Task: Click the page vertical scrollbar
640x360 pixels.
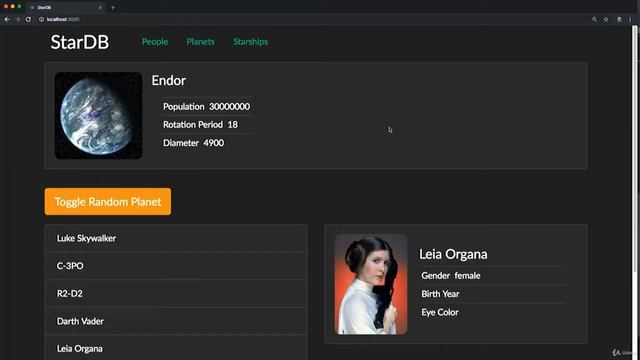Action: tap(635, 149)
